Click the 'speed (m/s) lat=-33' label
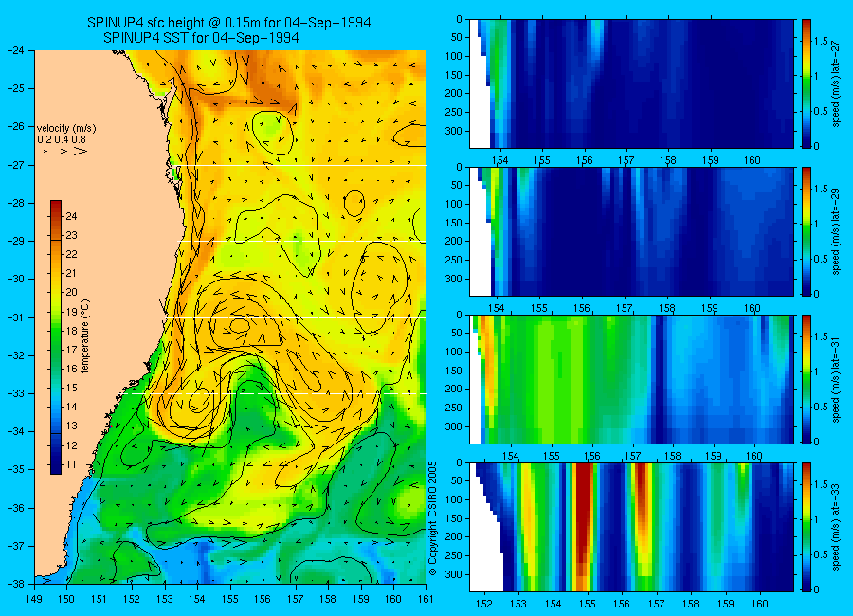This screenshot has height=616, width=853. click(x=837, y=529)
